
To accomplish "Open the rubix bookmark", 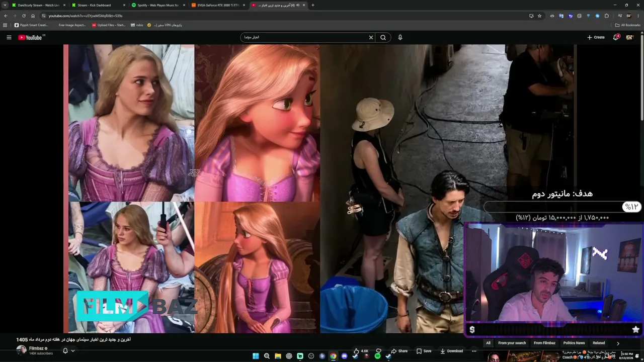I will (x=137, y=25).
